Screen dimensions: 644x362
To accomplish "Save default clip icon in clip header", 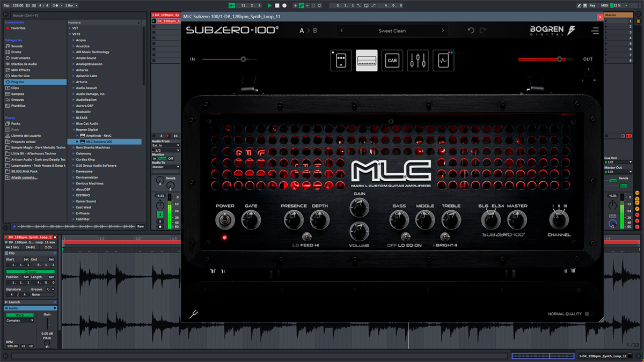I will pyautogui.click(x=55, y=237).
